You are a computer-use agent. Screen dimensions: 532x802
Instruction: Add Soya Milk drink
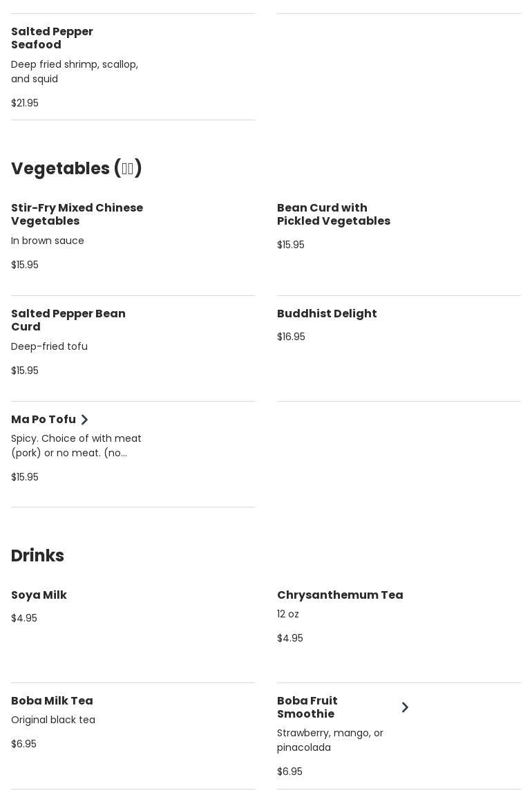point(39,595)
